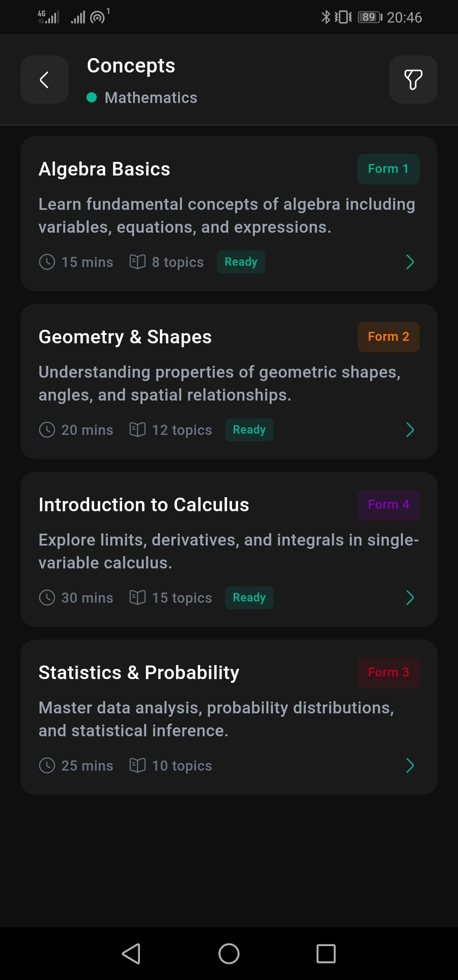Open Statistics & Probability chevron arrow
This screenshot has width=458, height=980.
click(x=410, y=766)
